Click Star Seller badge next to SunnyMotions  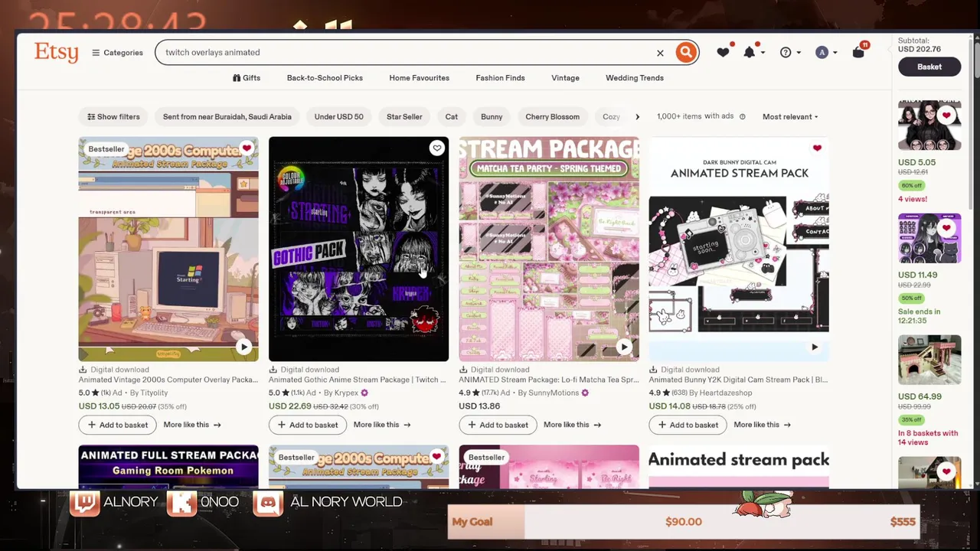[x=585, y=393]
